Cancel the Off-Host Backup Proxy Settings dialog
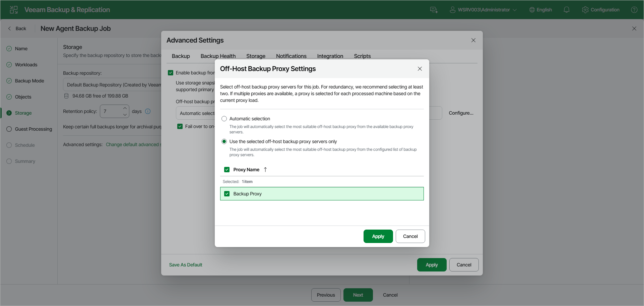The image size is (644, 306). pos(410,236)
